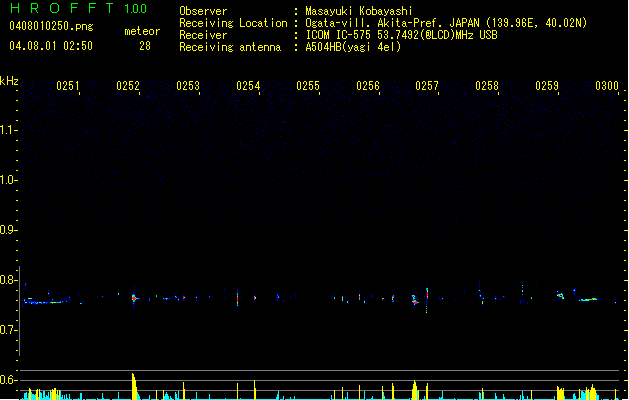Click the bright meteor echo just after 0252
The image size is (629, 400).
pos(134,298)
